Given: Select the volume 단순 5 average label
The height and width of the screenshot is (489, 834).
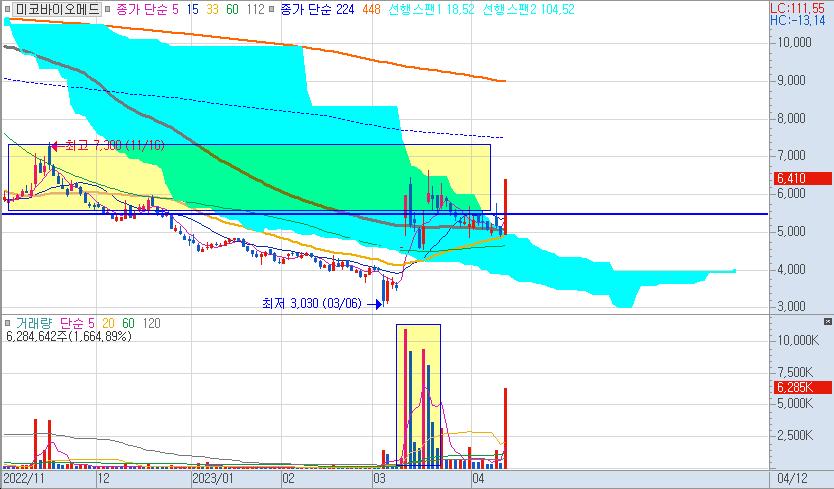Looking at the screenshot, I should pos(77,323).
